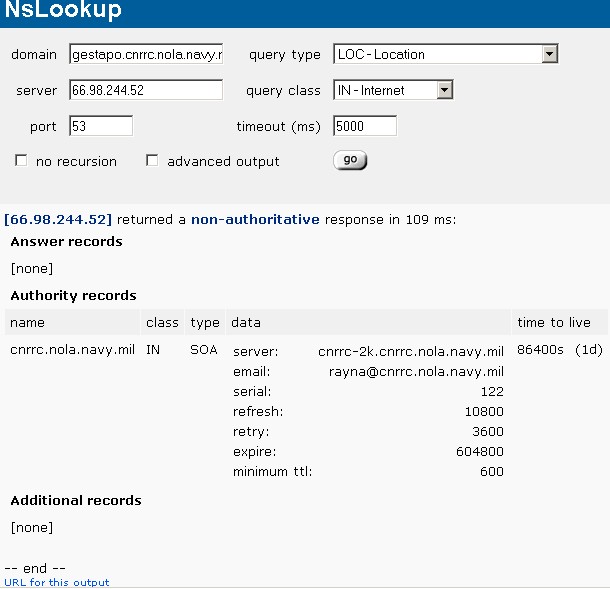Open the URL for this output link

tap(57, 582)
